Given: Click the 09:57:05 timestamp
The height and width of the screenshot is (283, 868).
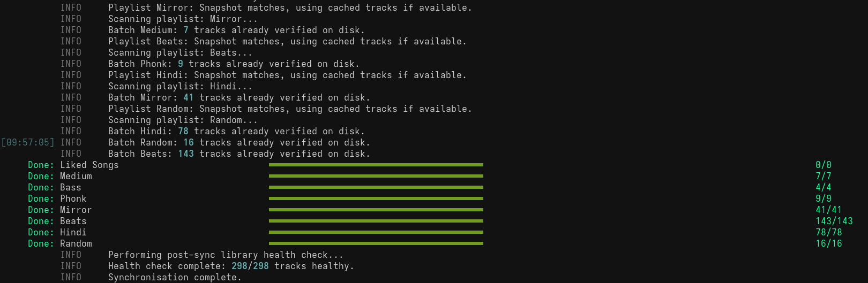Looking at the screenshot, I should point(28,142).
